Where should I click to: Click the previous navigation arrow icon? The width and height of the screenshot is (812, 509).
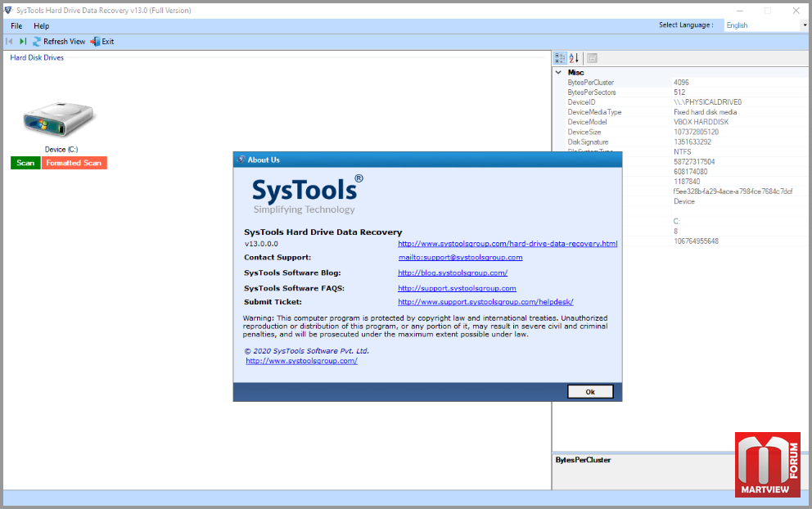tap(9, 42)
